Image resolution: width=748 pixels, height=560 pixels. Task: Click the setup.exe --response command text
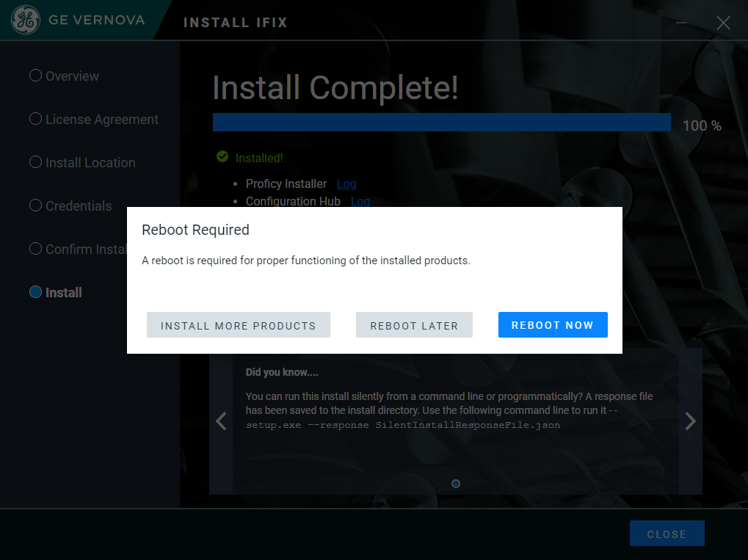pos(403,425)
